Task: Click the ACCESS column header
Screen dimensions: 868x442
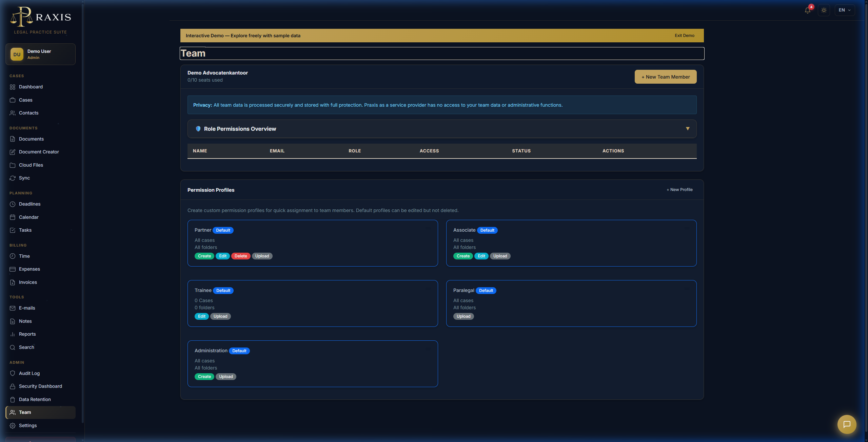Action: click(429, 151)
